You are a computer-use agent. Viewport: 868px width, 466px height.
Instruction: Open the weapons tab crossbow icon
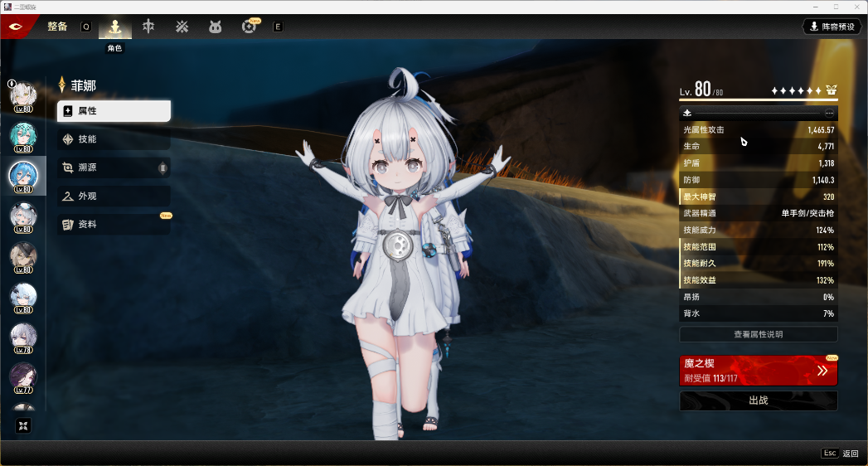point(148,27)
